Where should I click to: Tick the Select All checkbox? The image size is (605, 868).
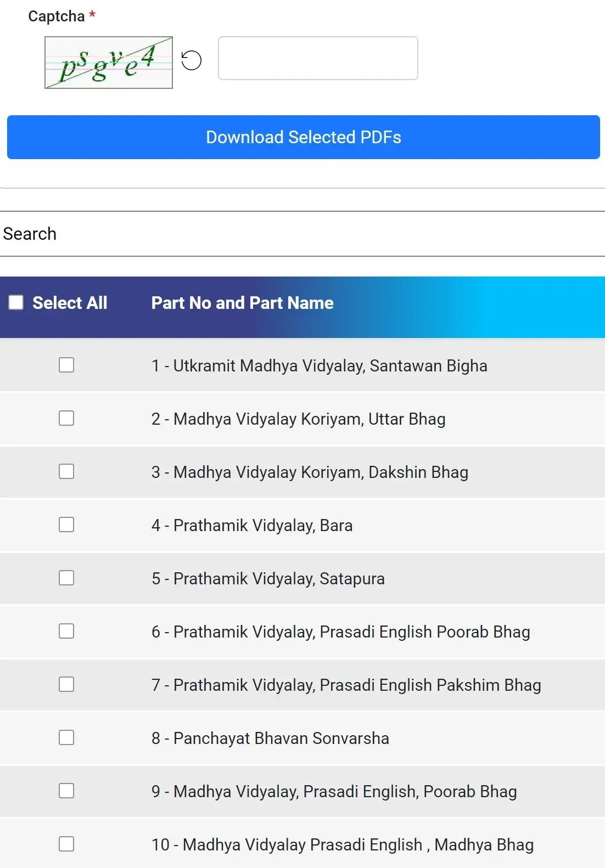[x=16, y=302]
